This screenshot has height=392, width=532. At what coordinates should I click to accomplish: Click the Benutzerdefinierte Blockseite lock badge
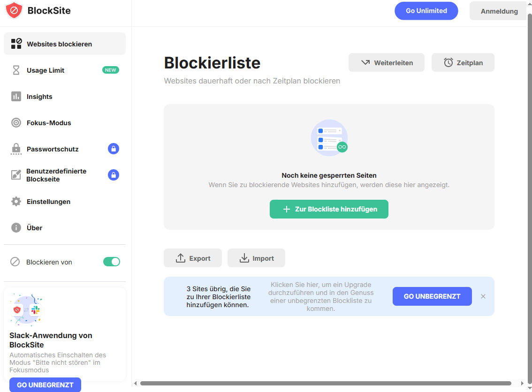tap(114, 175)
